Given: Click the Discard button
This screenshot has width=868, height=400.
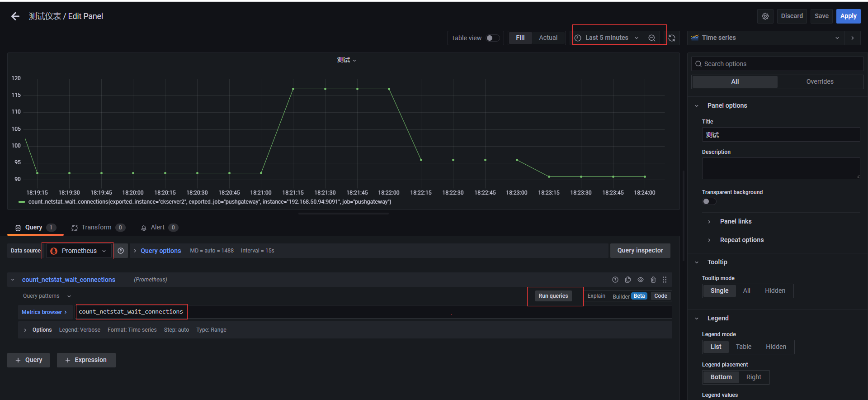Looking at the screenshot, I should (792, 16).
